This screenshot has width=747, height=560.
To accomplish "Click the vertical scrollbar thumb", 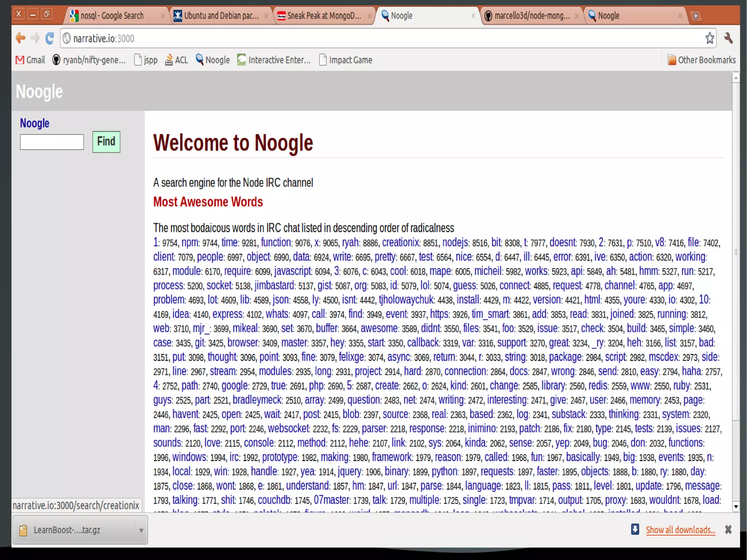I will click(x=736, y=252).
